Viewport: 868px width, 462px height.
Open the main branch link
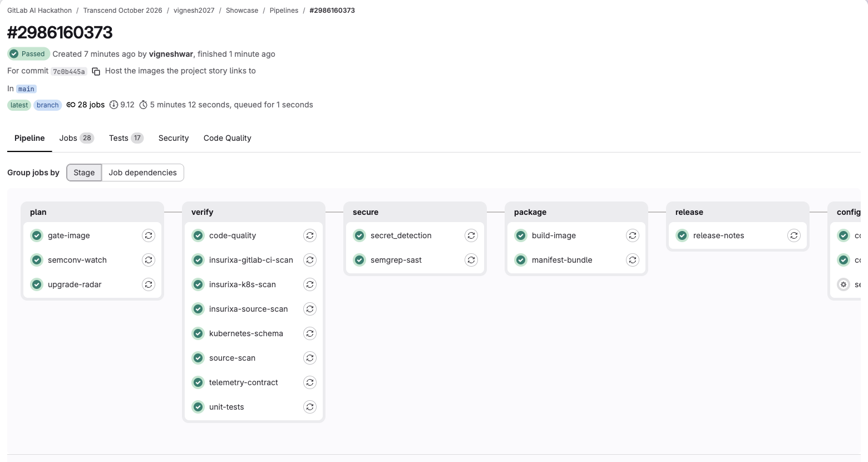26,89
